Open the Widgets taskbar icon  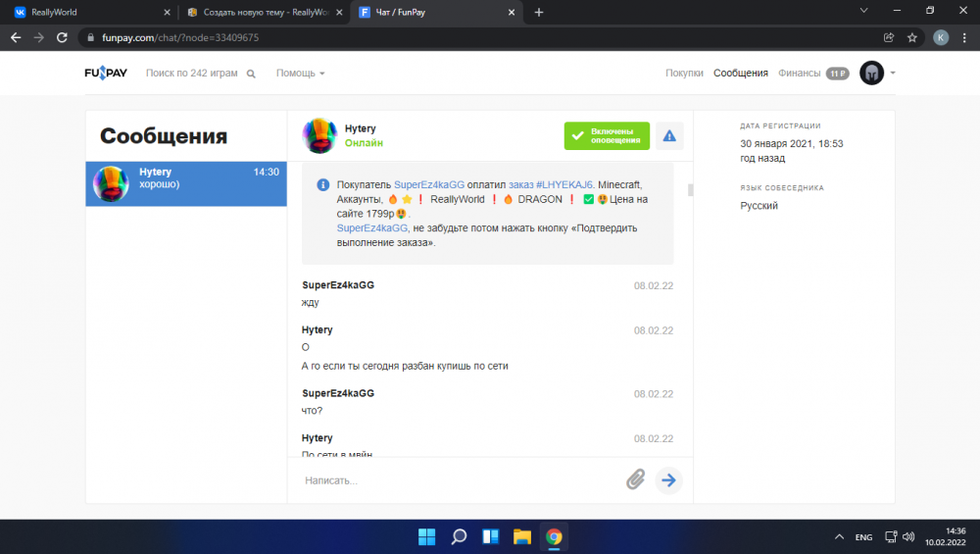pyautogui.click(x=491, y=536)
